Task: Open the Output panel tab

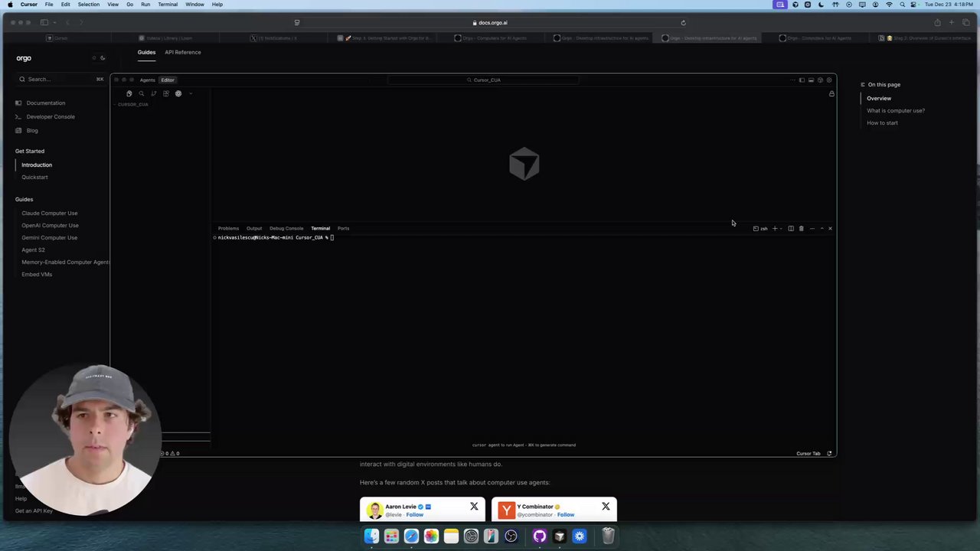Action: (x=254, y=228)
